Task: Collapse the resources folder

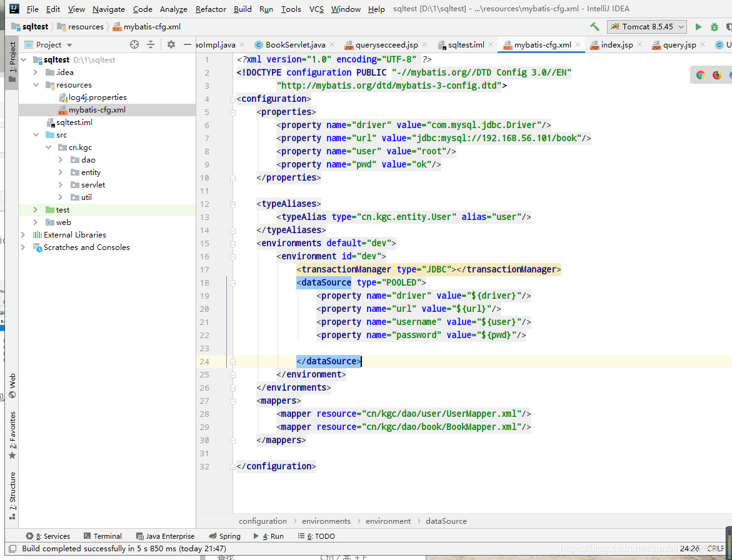Action: [x=36, y=85]
